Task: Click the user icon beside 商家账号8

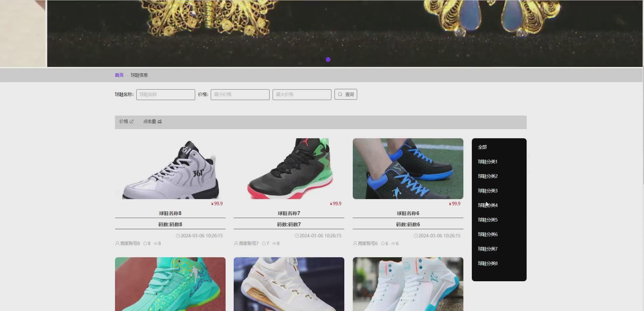Action: (117, 243)
